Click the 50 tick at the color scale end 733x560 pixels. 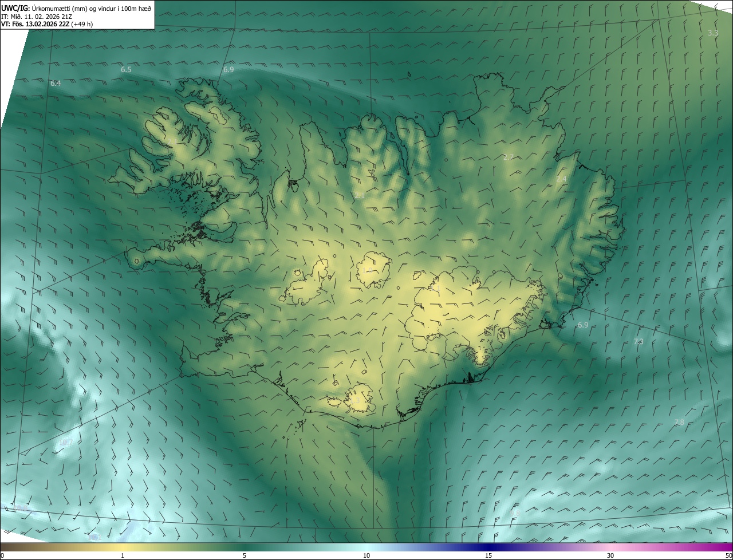point(728,555)
